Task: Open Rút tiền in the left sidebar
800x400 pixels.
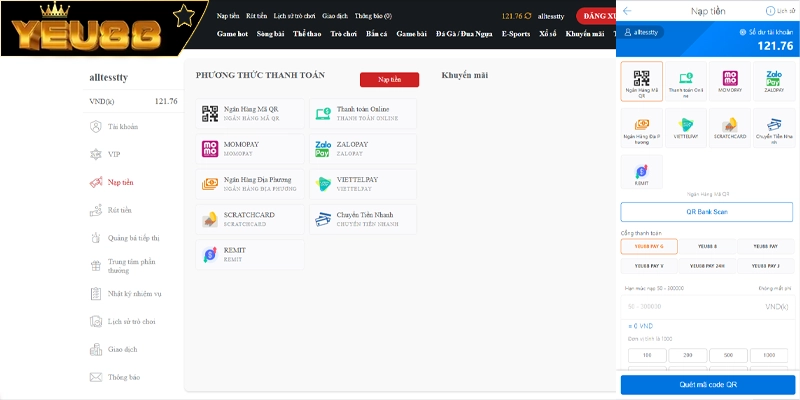Action: 111,210
